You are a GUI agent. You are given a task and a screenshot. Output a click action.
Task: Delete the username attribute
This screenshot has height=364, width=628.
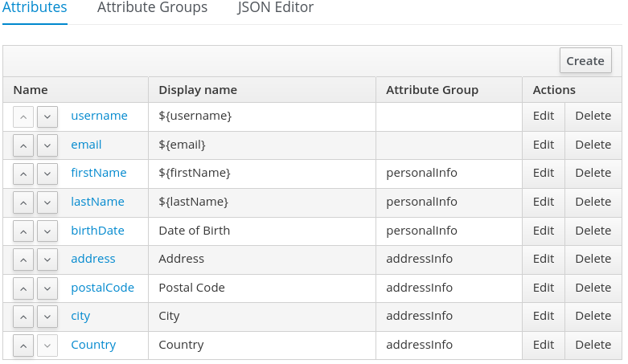(593, 116)
